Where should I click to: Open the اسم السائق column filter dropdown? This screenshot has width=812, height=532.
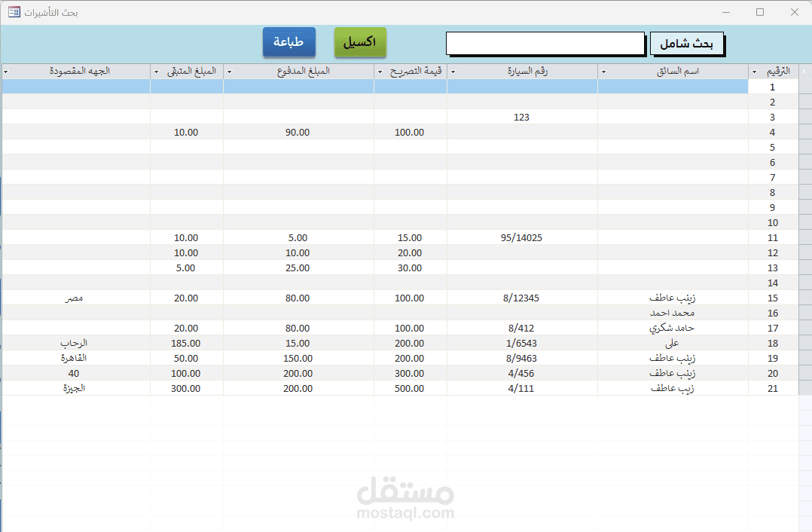(604, 72)
